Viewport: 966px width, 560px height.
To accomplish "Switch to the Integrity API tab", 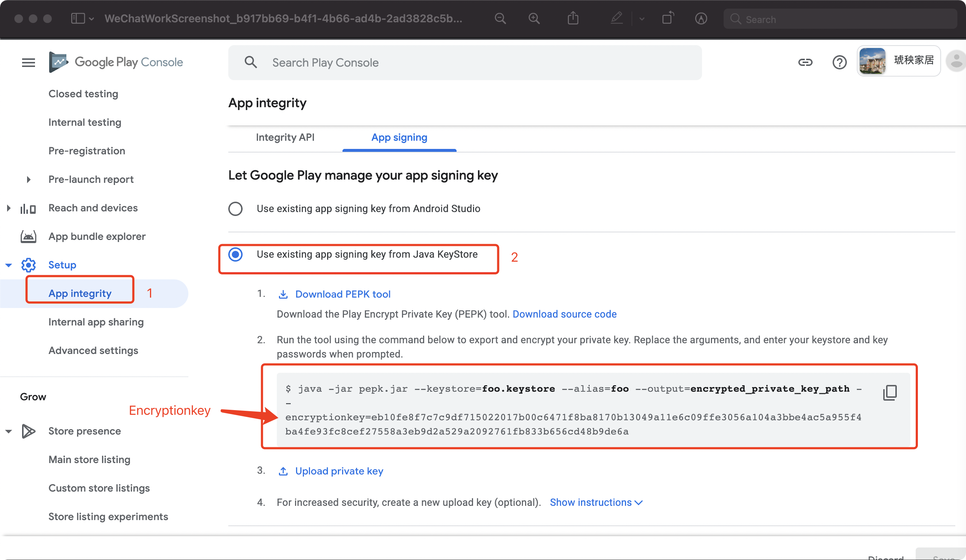I will point(285,138).
